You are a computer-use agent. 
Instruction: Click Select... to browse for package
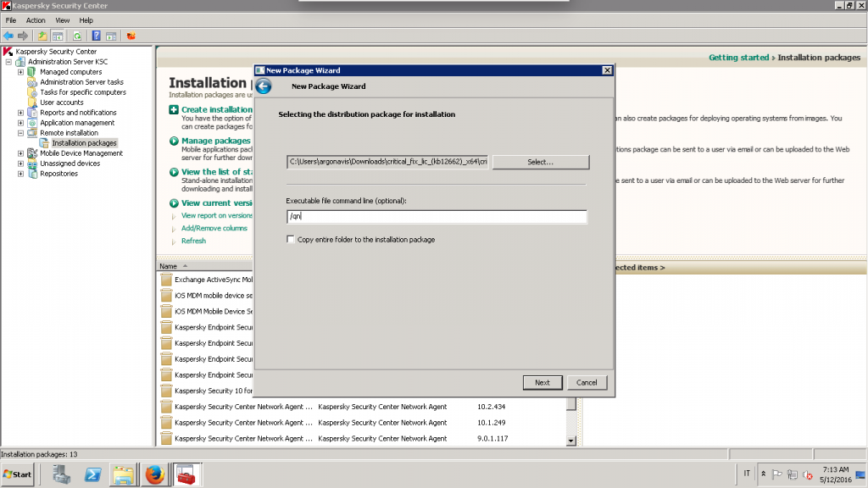[540, 162]
